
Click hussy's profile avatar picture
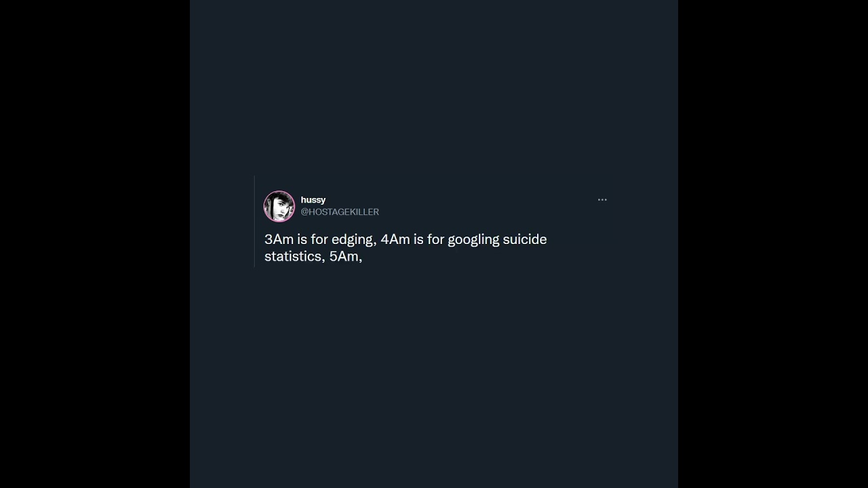(x=279, y=206)
